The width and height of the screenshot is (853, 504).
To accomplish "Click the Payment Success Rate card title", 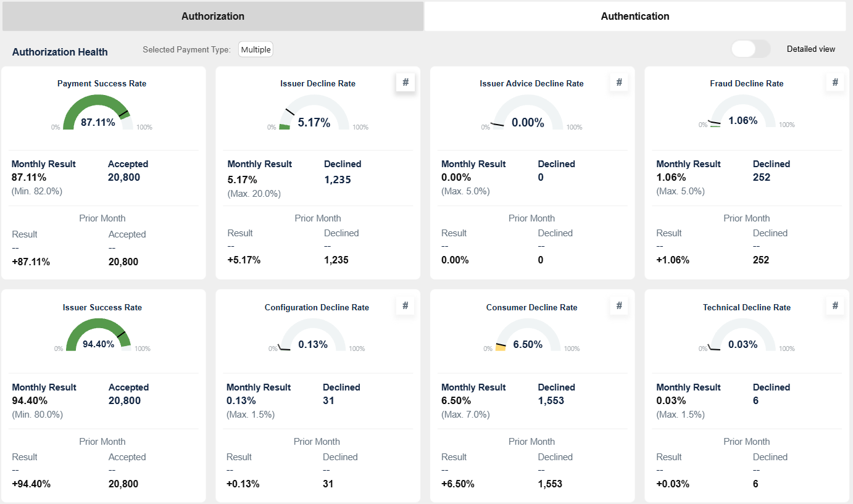I will tap(102, 83).
